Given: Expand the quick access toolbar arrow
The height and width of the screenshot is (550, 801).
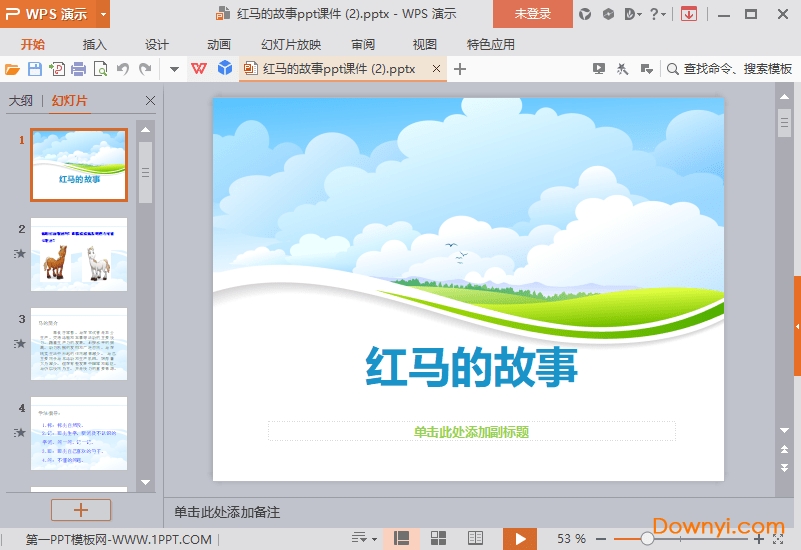Looking at the screenshot, I should pyautogui.click(x=174, y=69).
